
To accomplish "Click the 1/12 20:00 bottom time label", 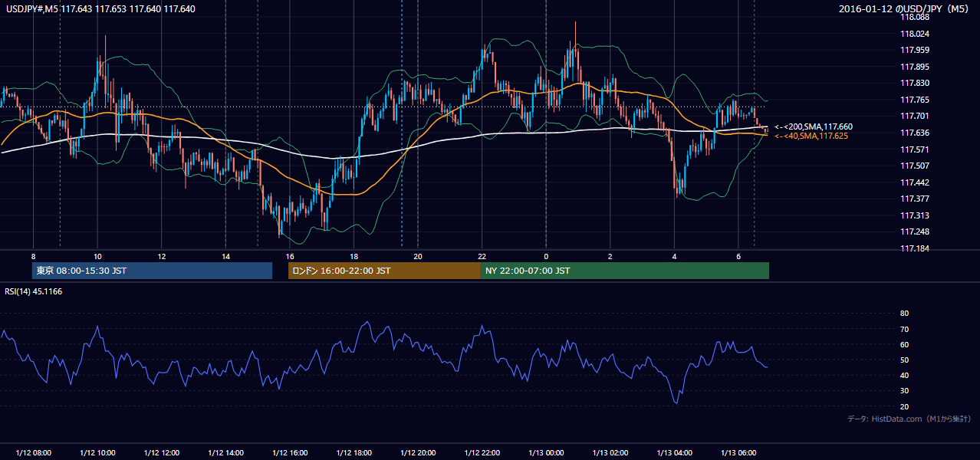I will coord(418,453).
